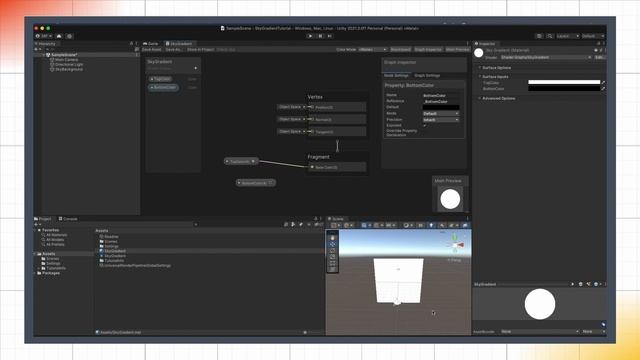Select the BottomColor property in the Blackboard
The width and height of the screenshot is (640, 360).
click(x=163, y=87)
